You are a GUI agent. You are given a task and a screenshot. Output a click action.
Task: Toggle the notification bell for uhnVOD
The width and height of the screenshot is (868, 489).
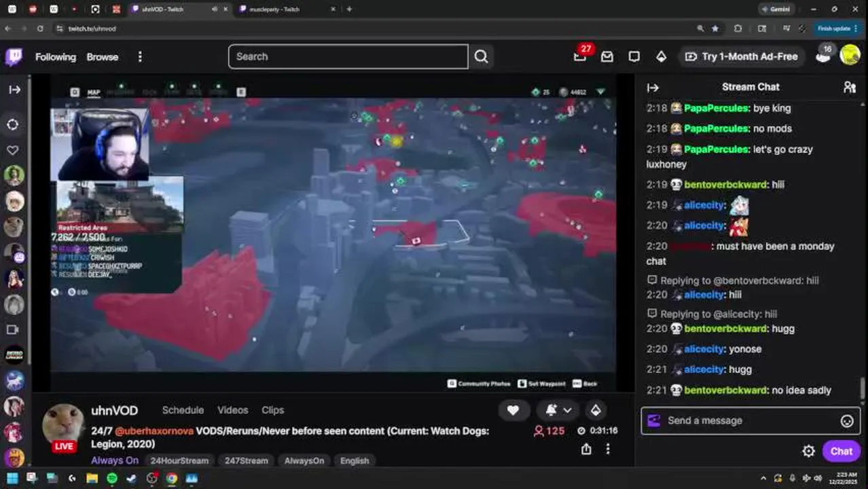(551, 410)
